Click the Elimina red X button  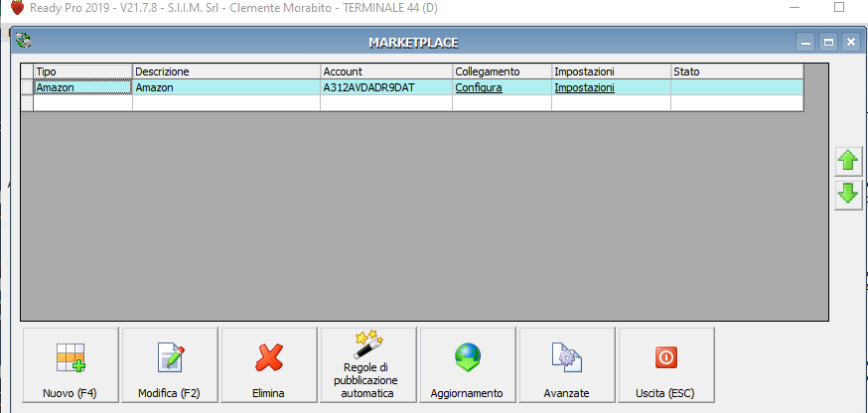269,364
